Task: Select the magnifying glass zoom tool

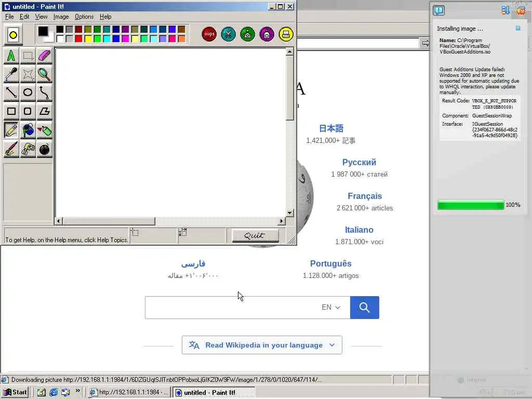Action: pyautogui.click(x=45, y=74)
